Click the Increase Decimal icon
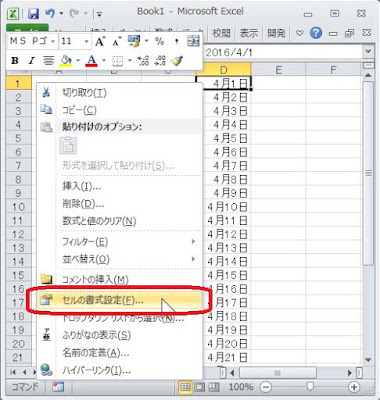380x400 pixels. tap(143, 61)
